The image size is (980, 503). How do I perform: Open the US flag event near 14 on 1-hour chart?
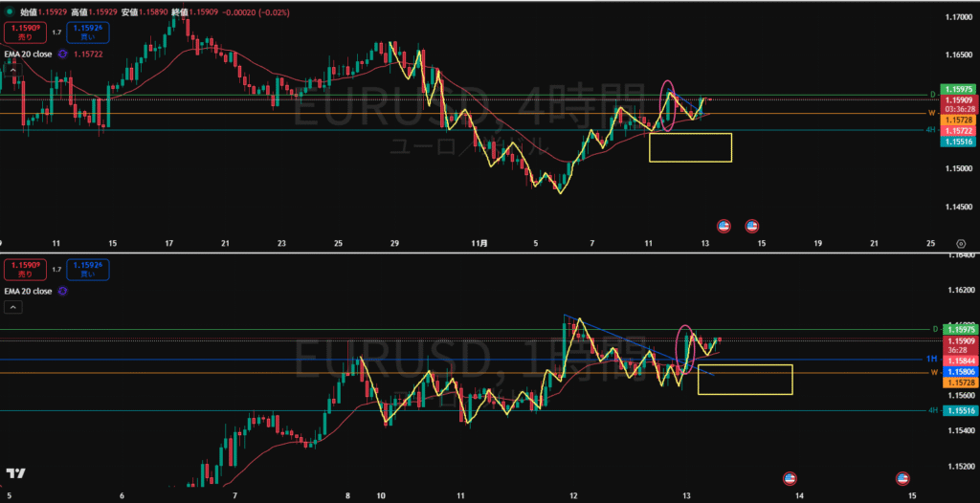tap(791, 477)
